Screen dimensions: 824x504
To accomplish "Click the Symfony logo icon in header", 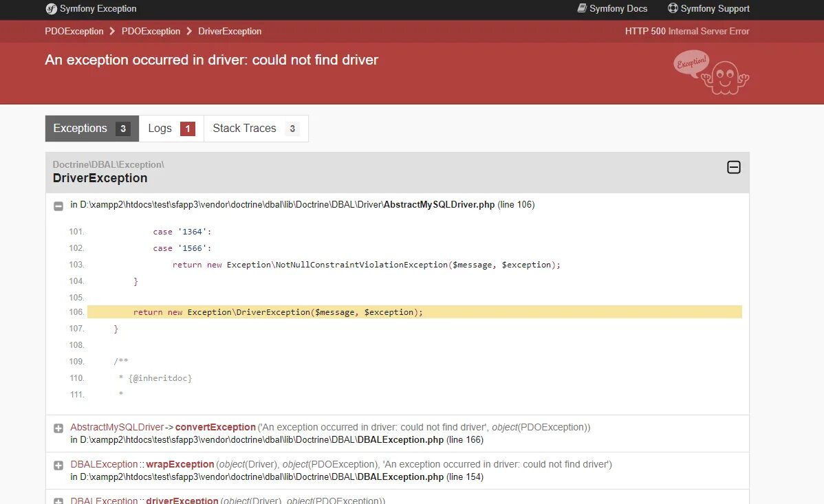I will coord(51,9).
